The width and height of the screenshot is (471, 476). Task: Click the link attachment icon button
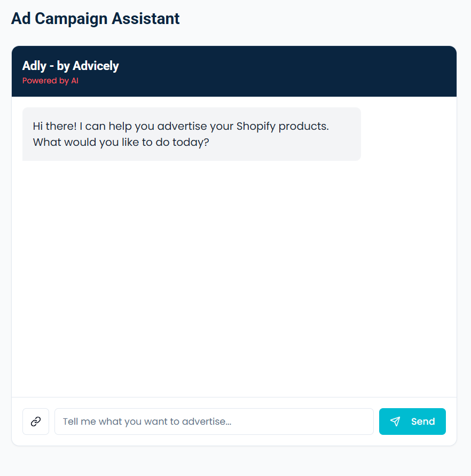[x=36, y=422]
